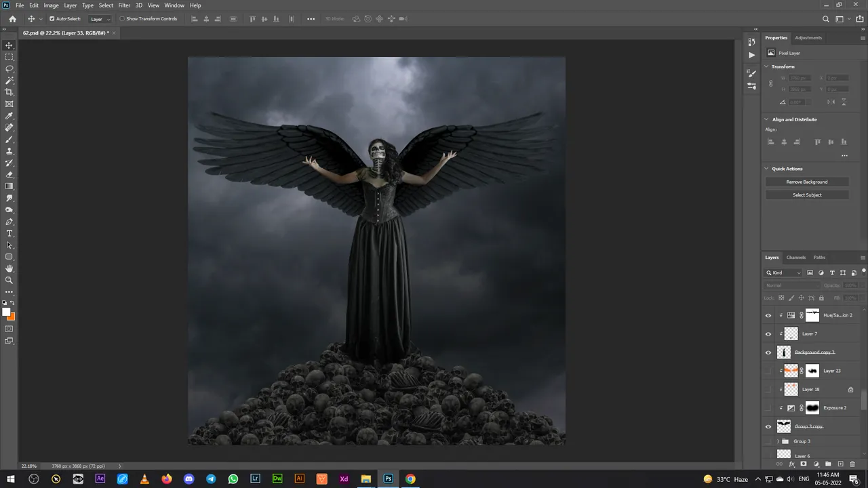The image size is (868, 488).
Task: Select the Dodge tool
Action: [x=9, y=209]
